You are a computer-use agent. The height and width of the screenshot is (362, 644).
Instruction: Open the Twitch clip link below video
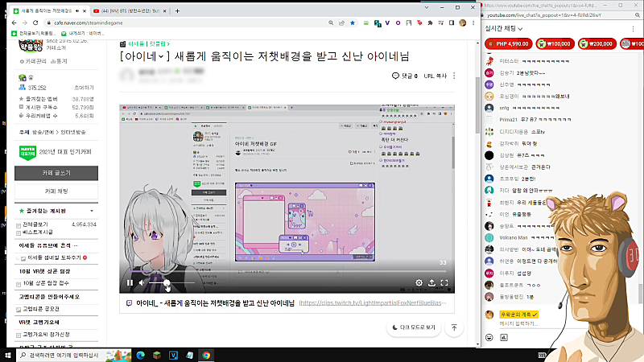[x=372, y=303]
